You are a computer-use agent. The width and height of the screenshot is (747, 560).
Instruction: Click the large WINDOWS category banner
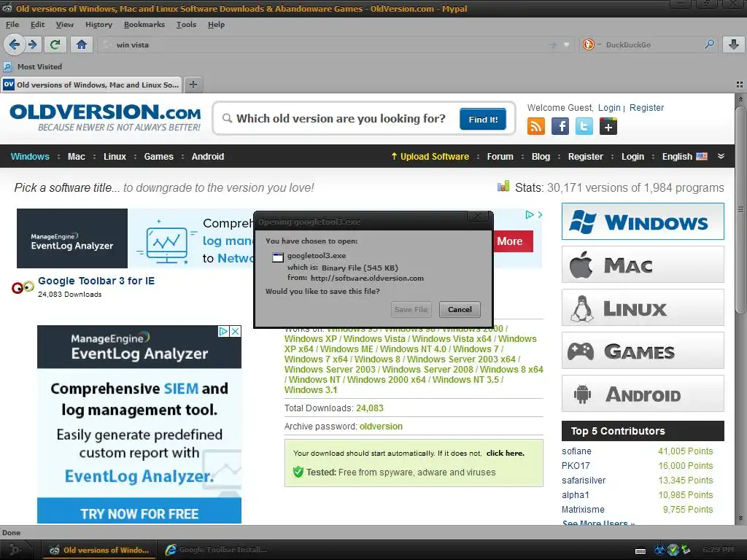pyautogui.click(x=643, y=222)
